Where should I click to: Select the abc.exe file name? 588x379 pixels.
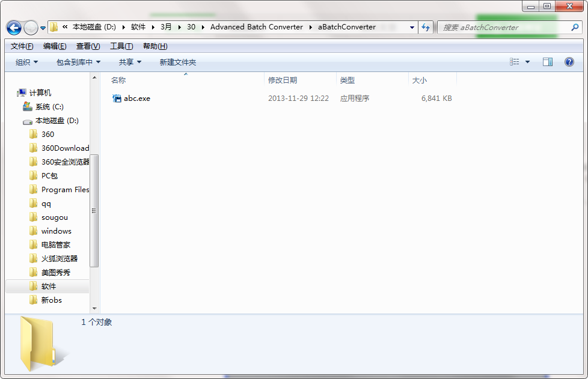click(137, 99)
